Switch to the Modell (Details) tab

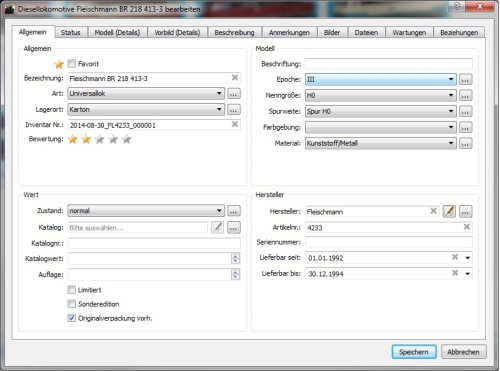[x=117, y=33]
